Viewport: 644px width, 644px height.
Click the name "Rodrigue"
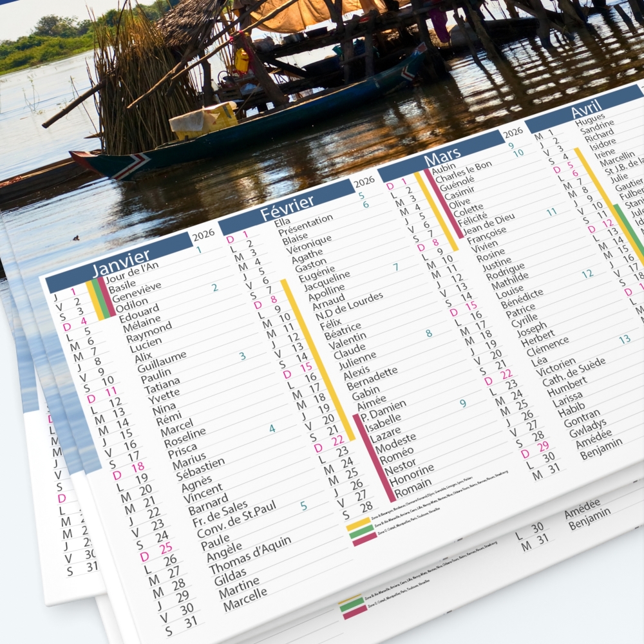click(506, 272)
